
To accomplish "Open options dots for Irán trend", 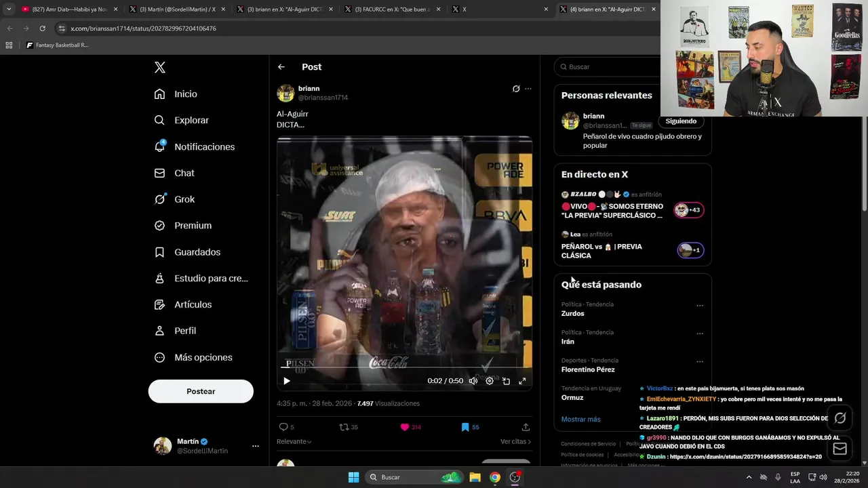I will 700,333.
